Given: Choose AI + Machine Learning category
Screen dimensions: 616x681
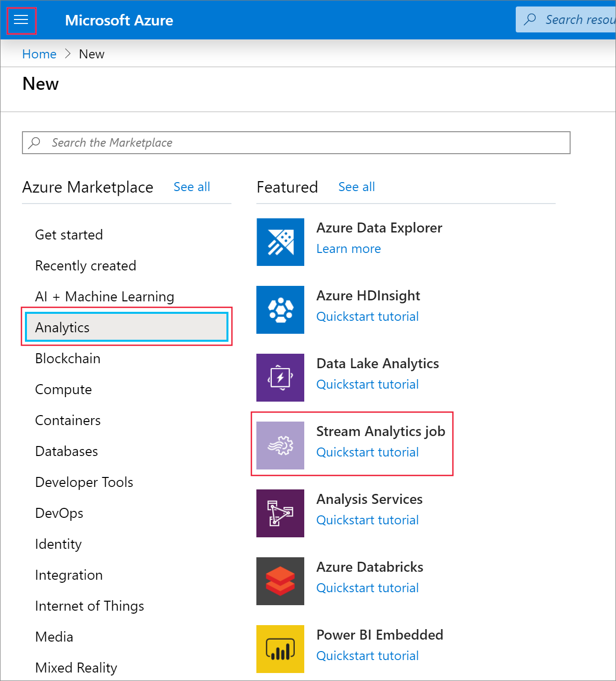Looking at the screenshot, I should 105,297.
